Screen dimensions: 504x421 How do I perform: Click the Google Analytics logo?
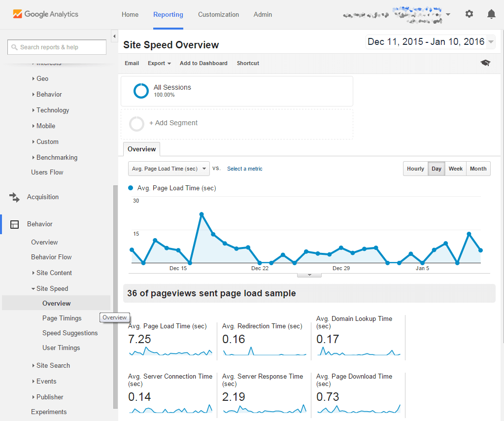click(x=45, y=14)
